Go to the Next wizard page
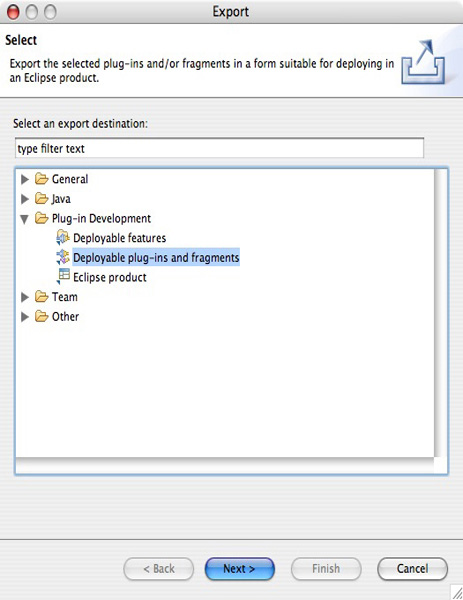The height and width of the screenshot is (600, 463). (240, 569)
